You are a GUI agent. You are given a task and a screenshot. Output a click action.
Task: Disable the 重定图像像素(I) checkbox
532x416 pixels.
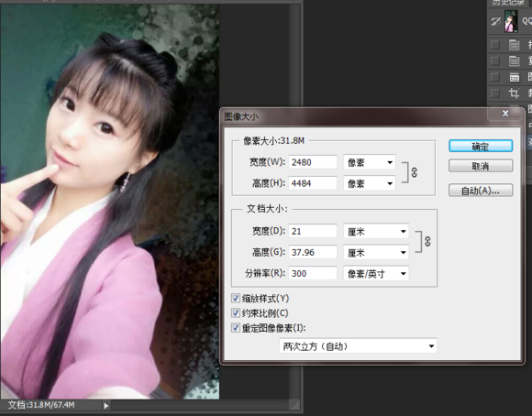point(236,327)
